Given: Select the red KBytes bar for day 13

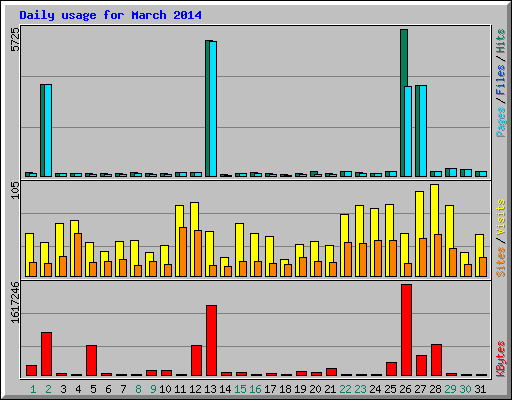Looking at the screenshot, I should (211, 341).
